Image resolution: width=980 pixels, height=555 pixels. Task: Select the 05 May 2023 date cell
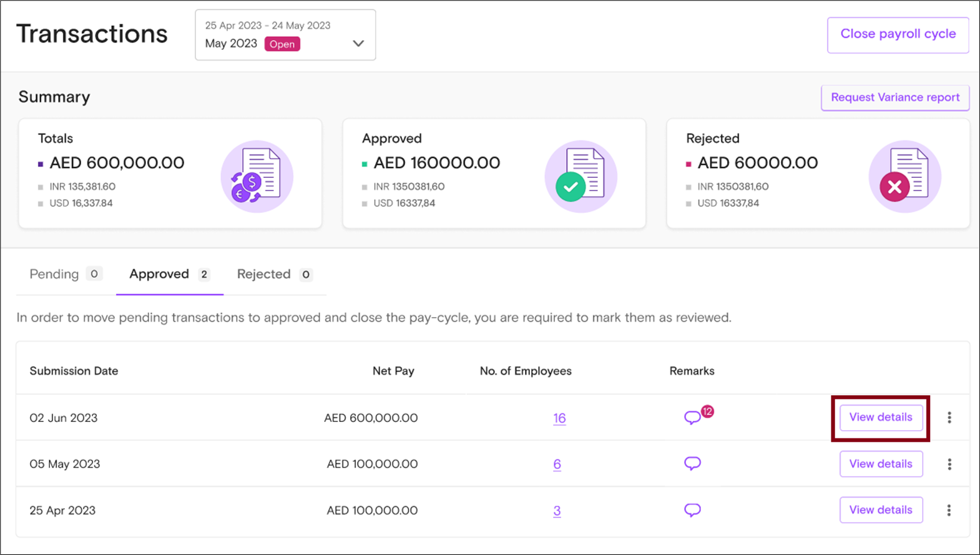point(65,464)
